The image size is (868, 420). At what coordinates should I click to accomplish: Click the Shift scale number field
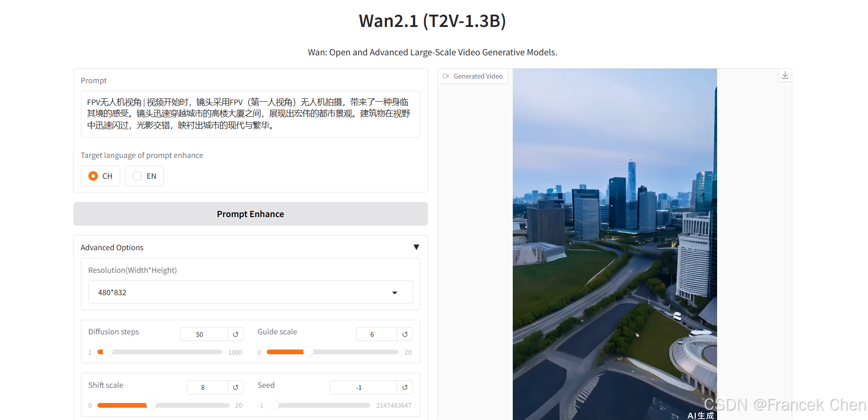point(207,387)
